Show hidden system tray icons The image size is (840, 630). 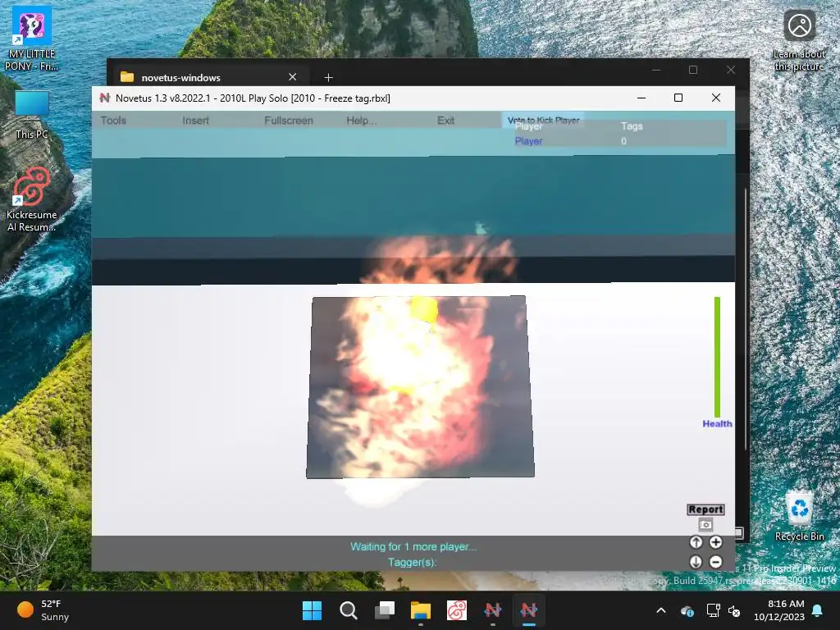tap(661, 610)
